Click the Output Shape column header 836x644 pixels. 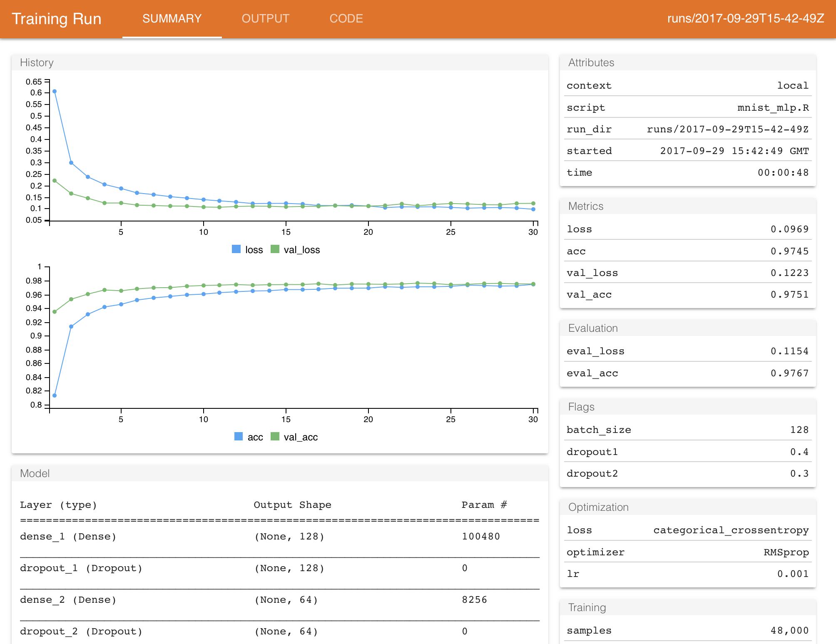[x=292, y=505]
